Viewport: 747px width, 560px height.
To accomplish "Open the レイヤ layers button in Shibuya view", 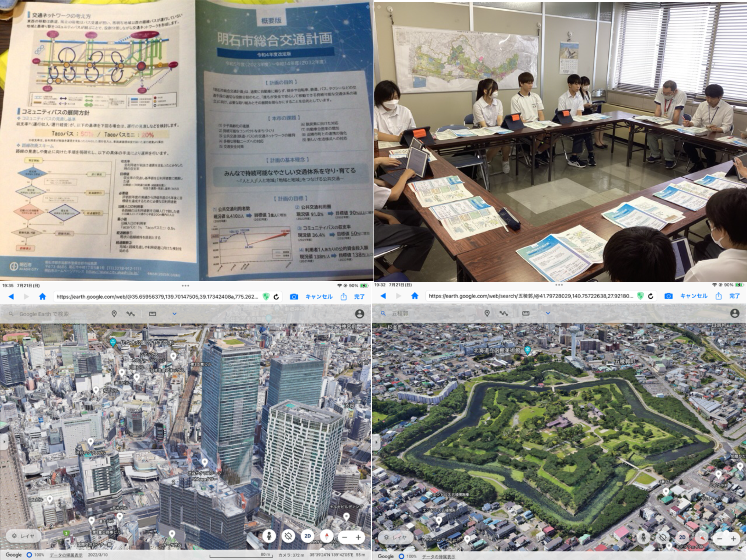I will click(24, 536).
